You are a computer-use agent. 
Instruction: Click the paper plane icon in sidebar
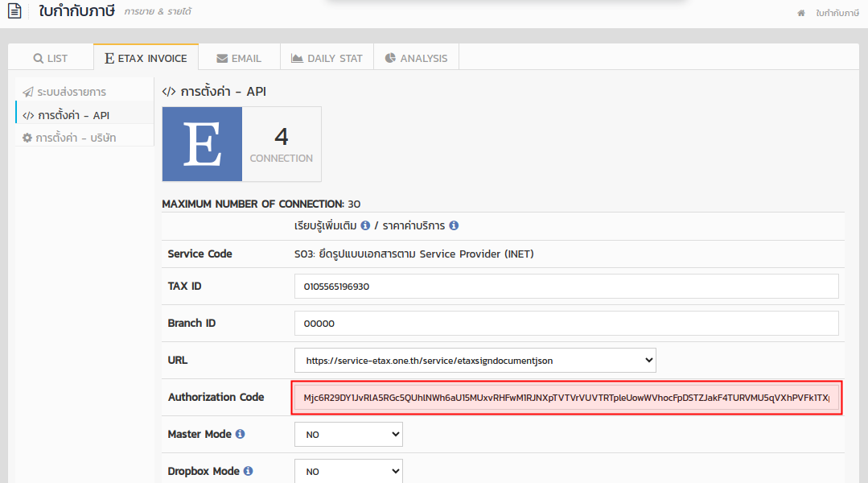27,92
